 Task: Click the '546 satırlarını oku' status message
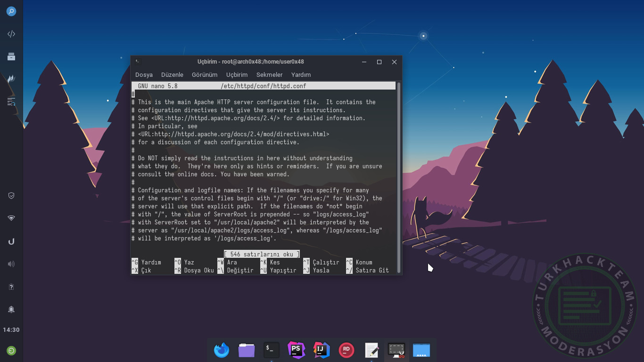[262, 255]
